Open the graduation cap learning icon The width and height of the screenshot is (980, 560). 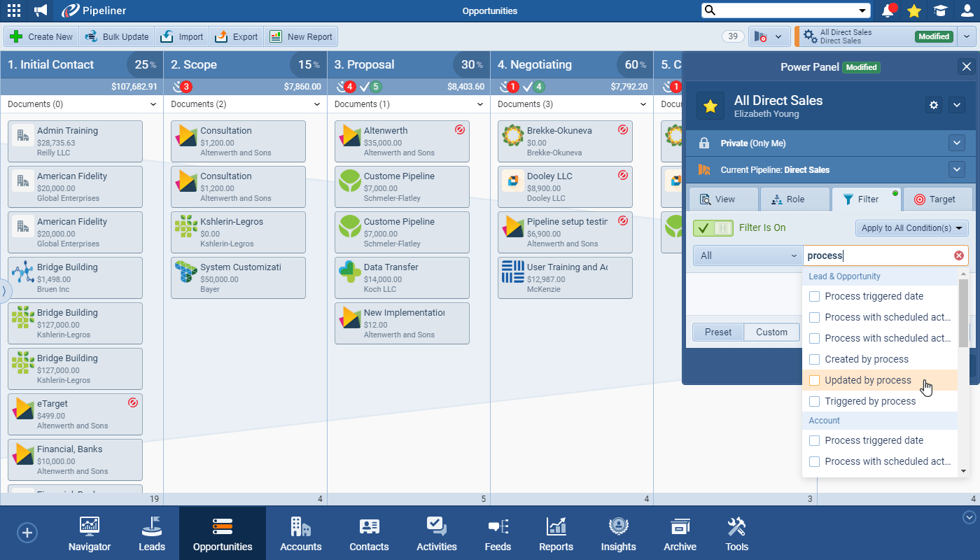click(939, 10)
